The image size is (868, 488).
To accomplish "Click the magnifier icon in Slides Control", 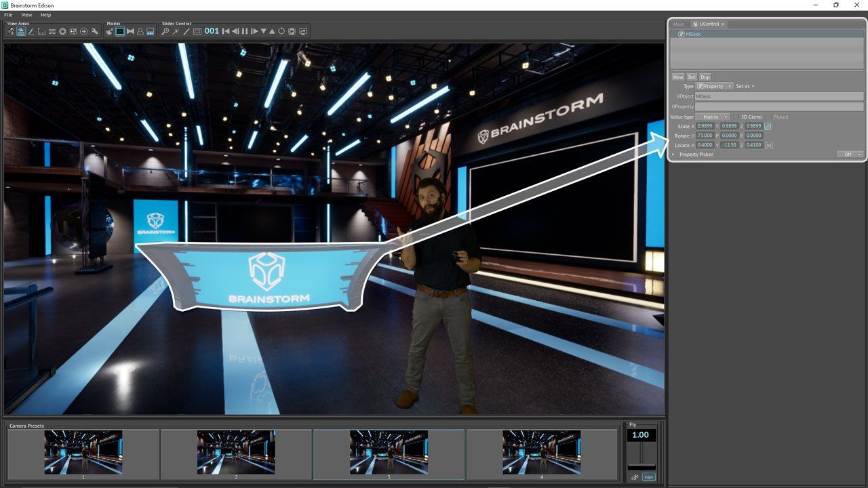I will click(x=165, y=31).
